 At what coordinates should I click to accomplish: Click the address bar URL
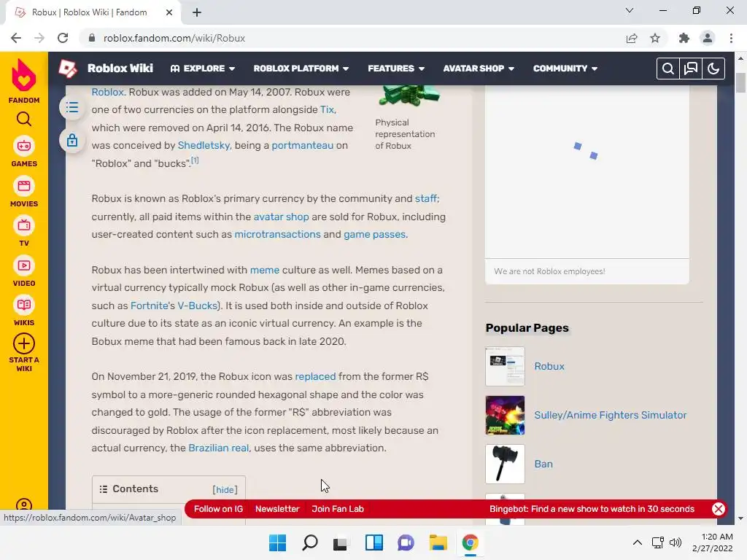[174, 38]
